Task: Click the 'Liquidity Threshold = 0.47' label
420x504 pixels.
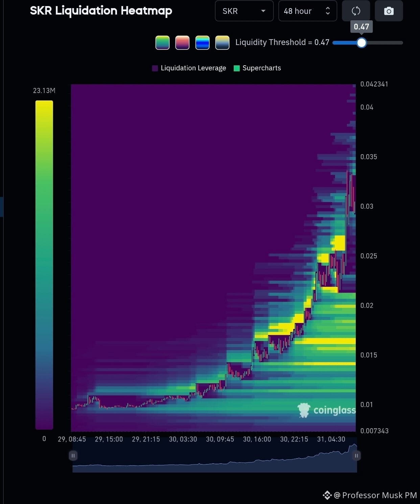Action: coord(282,42)
